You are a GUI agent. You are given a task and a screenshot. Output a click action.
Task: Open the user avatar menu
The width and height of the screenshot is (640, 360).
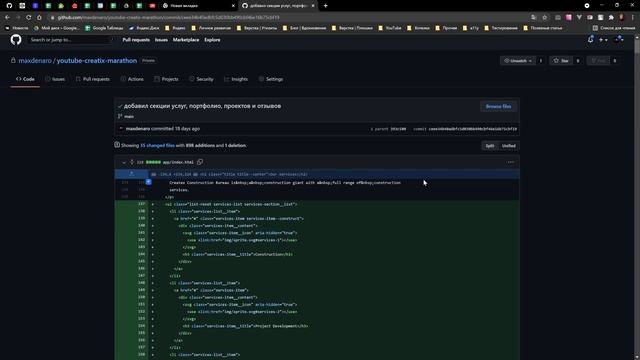[x=619, y=40]
